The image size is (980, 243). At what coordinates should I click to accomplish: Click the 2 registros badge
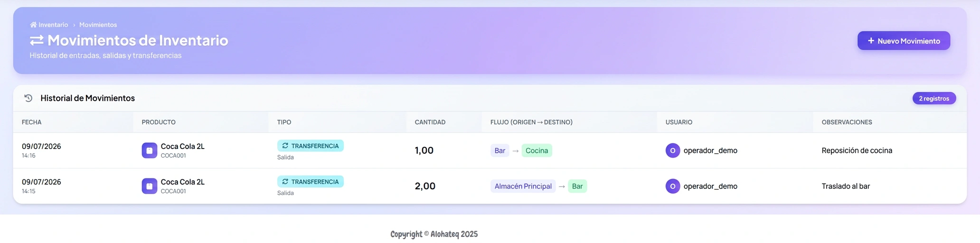click(x=934, y=98)
